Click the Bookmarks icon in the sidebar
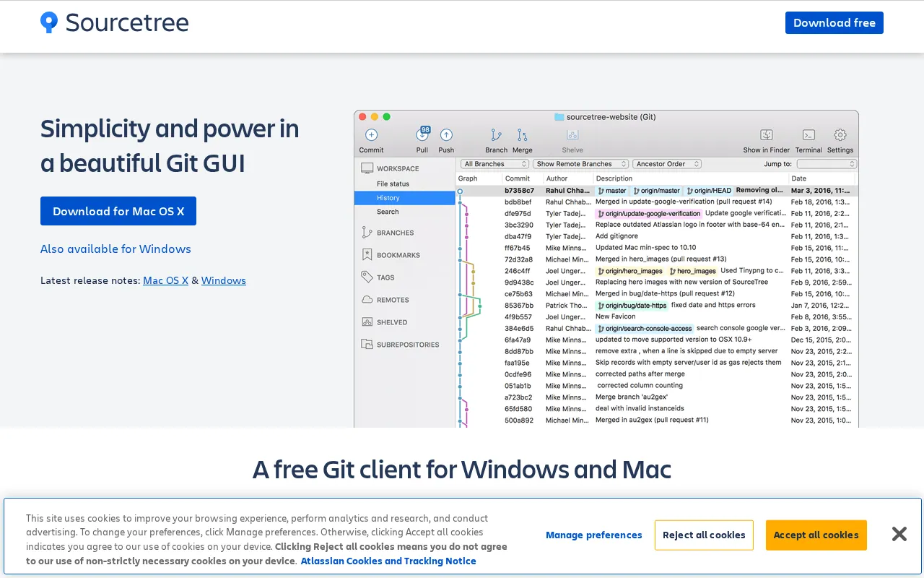 tap(367, 255)
